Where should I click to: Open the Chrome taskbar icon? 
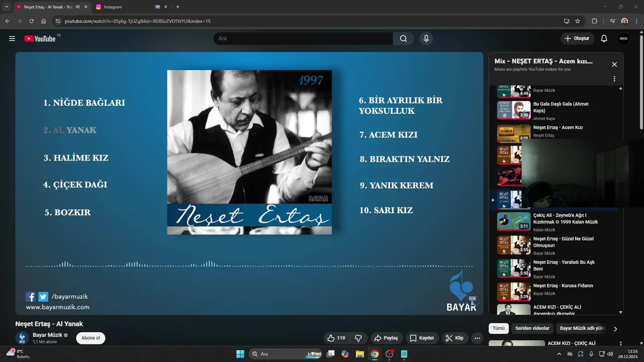point(374,354)
